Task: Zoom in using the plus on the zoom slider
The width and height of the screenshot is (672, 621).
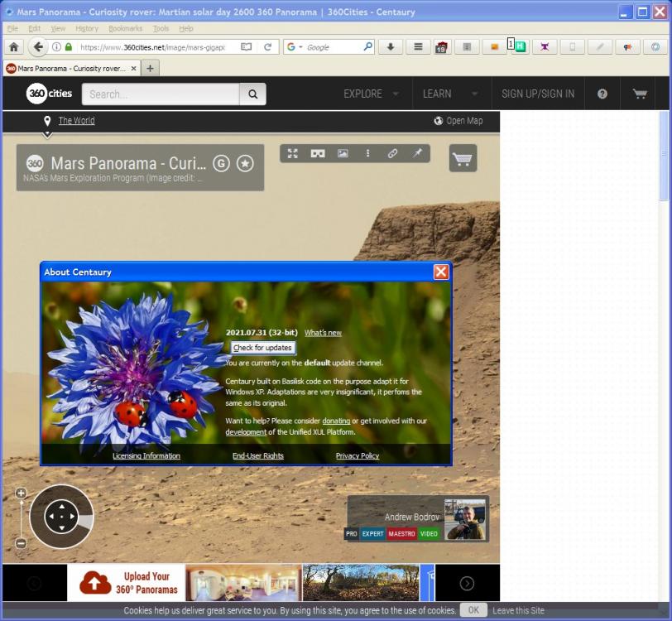Action: click(21, 492)
